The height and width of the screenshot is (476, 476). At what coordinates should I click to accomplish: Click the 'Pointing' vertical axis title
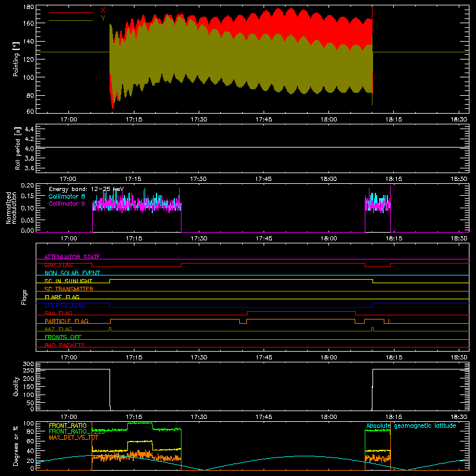[16, 59]
